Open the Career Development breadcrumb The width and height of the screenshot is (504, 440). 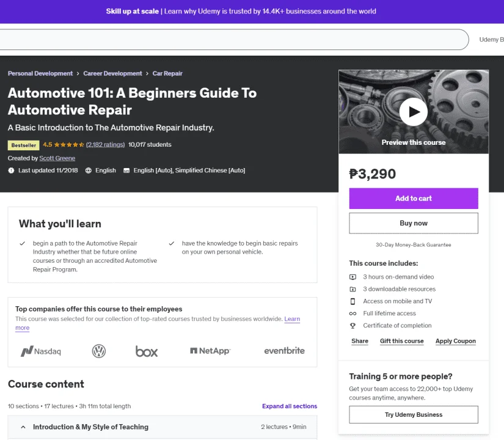(x=112, y=73)
